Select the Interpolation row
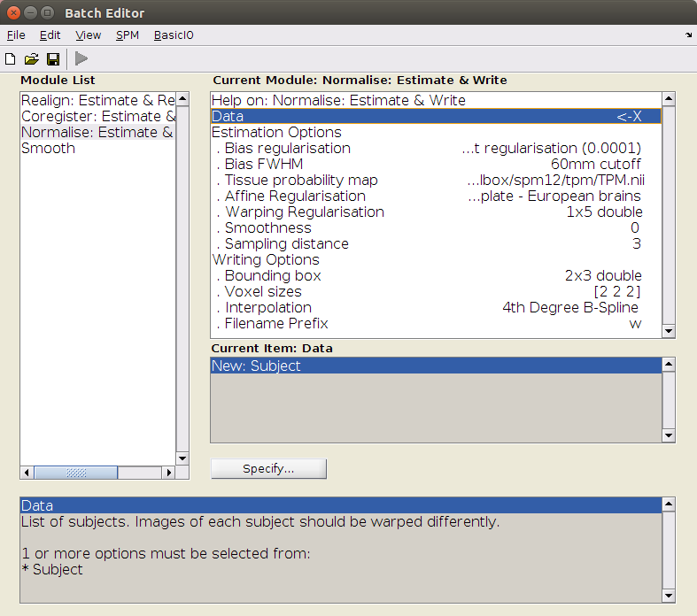Screen dimensions: 697x616 [x=436, y=308]
